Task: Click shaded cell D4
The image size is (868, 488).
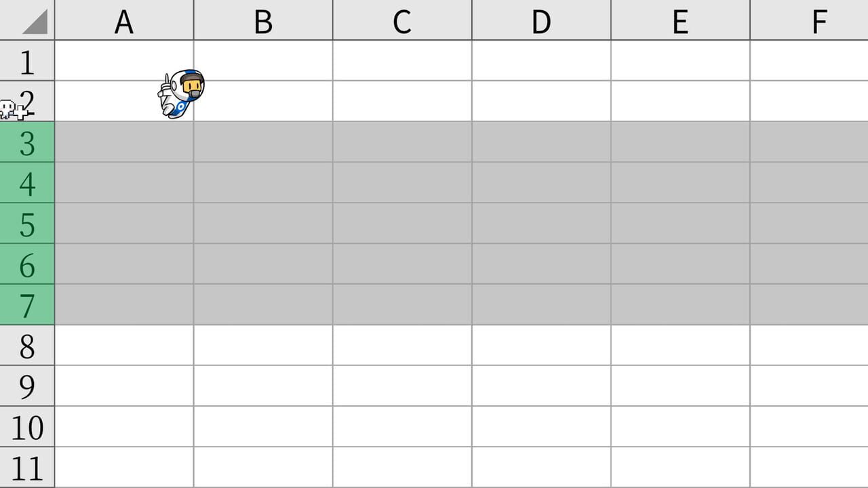Action: 541,183
